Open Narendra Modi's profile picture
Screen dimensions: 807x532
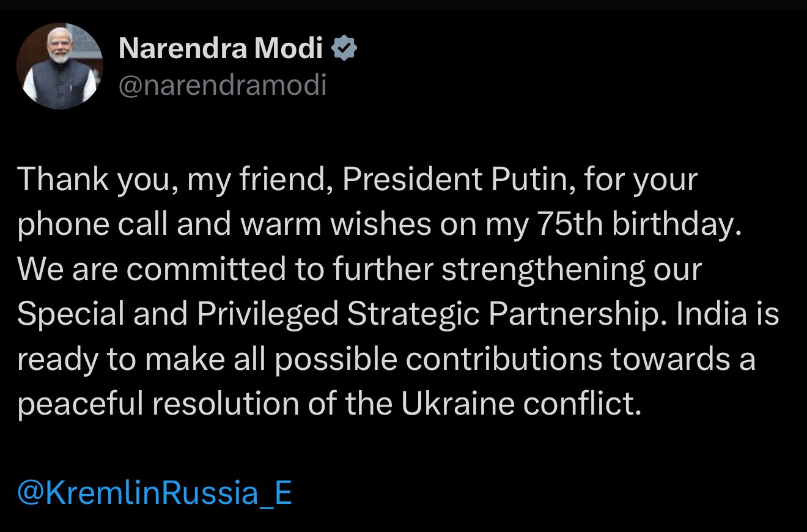(x=60, y=66)
